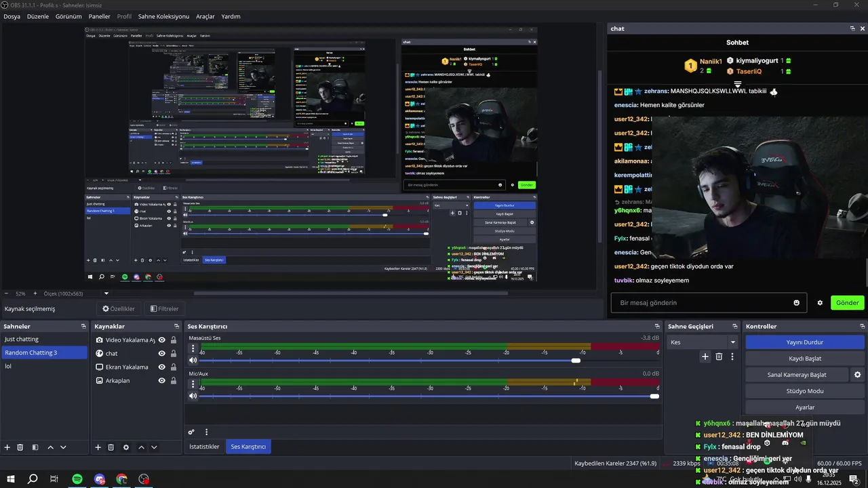Move selected scene down in Sahneler
Screen dimensions: 868x488
click(63, 447)
